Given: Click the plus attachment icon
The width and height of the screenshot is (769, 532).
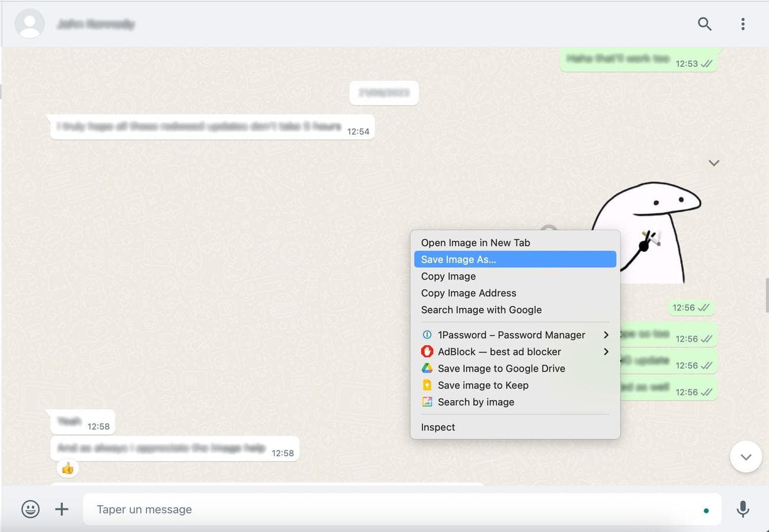Looking at the screenshot, I should pos(61,509).
